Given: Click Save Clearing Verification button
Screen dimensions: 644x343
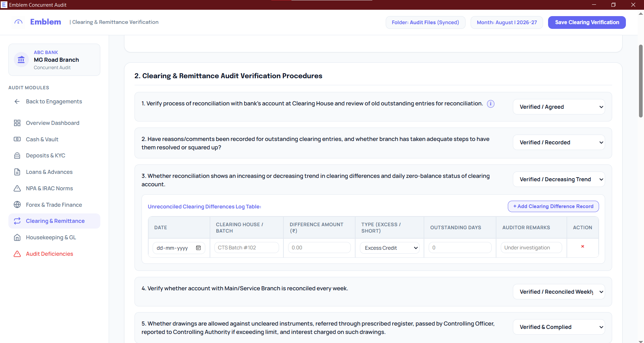Looking at the screenshot, I should (x=587, y=22).
